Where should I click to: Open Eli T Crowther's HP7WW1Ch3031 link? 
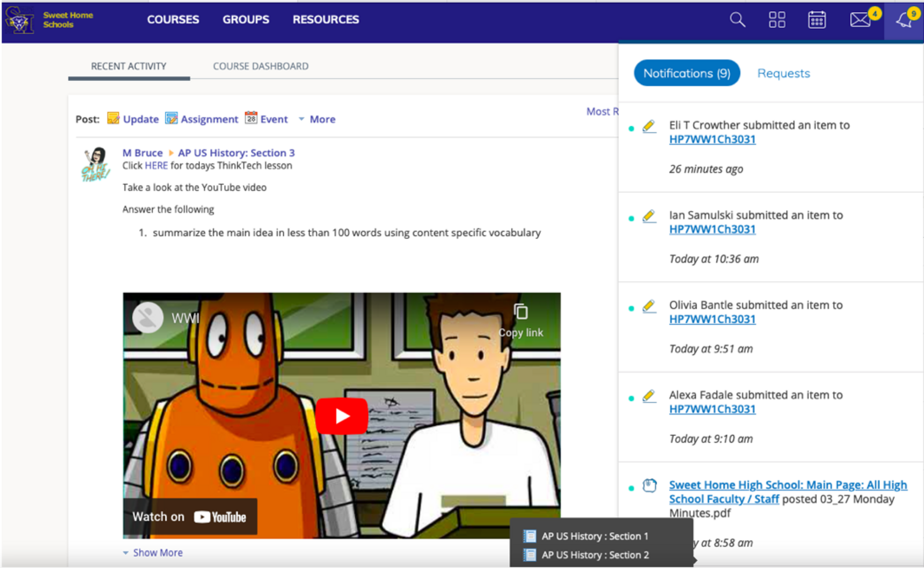click(712, 139)
